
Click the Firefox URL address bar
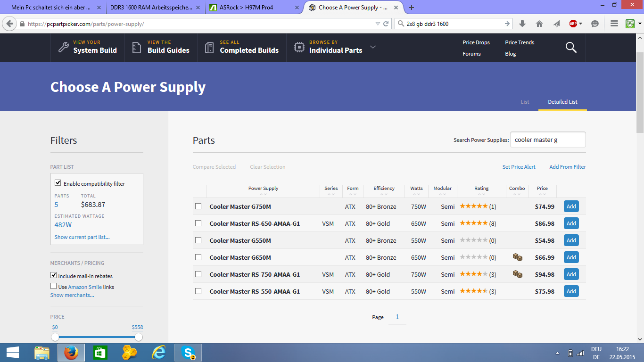(204, 24)
